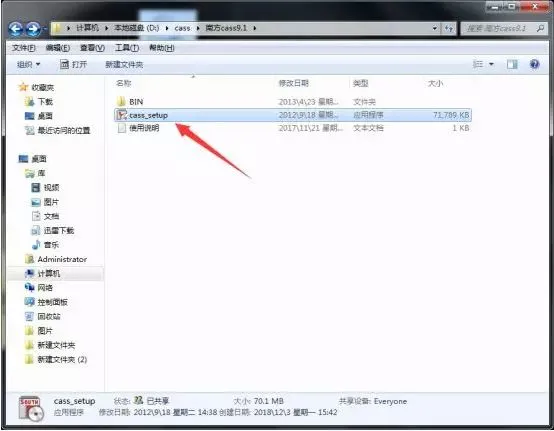Click the 音乐 library icon
The width and height of the screenshot is (554, 431).
36,245
